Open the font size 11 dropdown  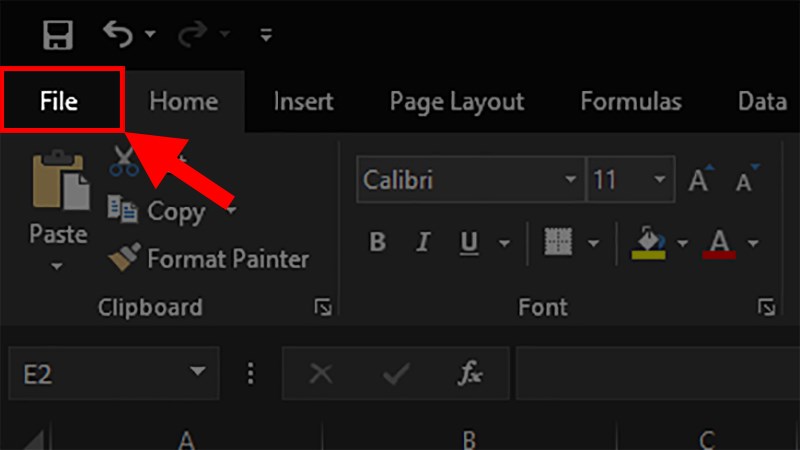tap(659, 180)
